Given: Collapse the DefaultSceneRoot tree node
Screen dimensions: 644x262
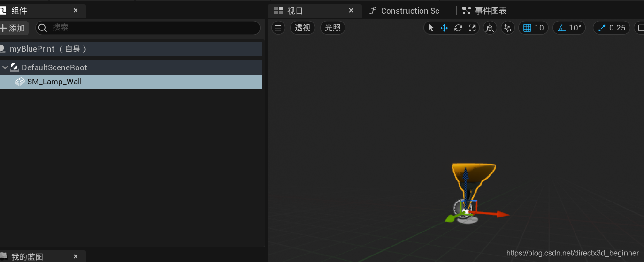Looking at the screenshot, I should coord(5,67).
